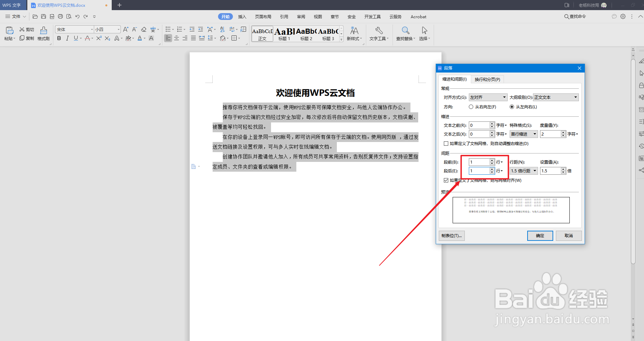Open 制表位 tab stops button
Screen dimensions: 644x341
tap(452, 236)
